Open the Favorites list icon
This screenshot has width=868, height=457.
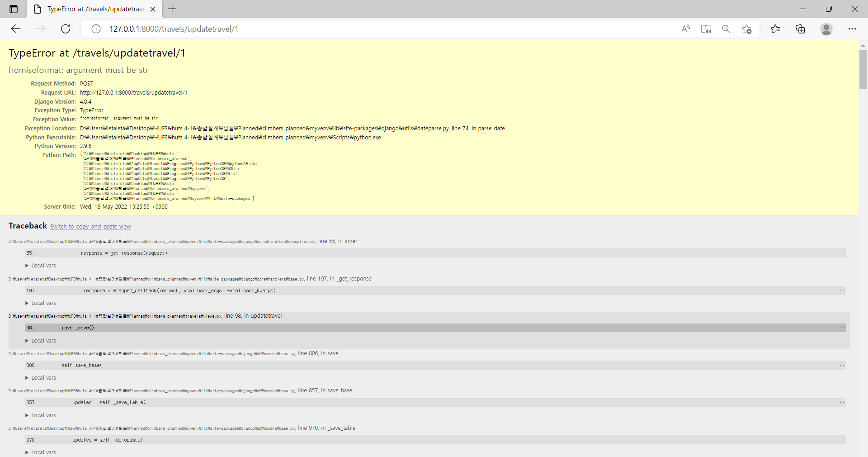click(x=775, y=29)
